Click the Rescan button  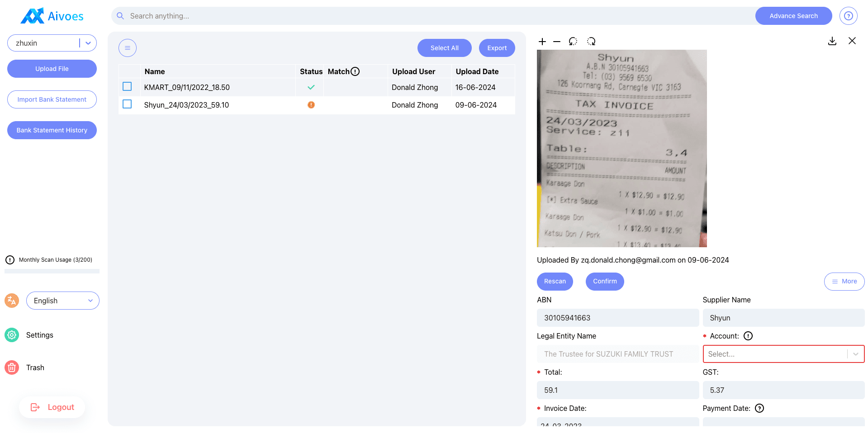click(555, 281)
